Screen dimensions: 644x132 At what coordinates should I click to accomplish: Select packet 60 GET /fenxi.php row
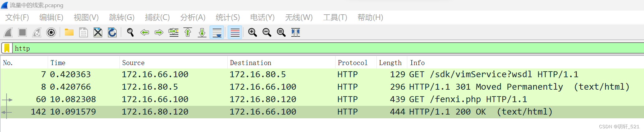[312, 99]
